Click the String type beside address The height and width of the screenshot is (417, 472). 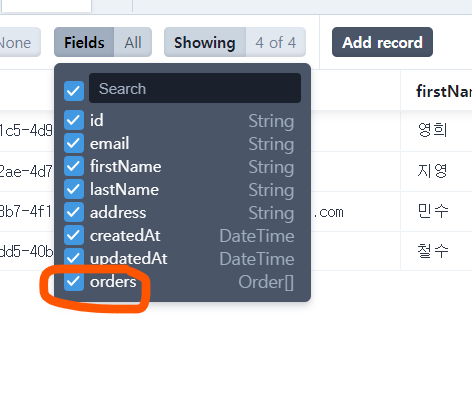coord(271,213)
